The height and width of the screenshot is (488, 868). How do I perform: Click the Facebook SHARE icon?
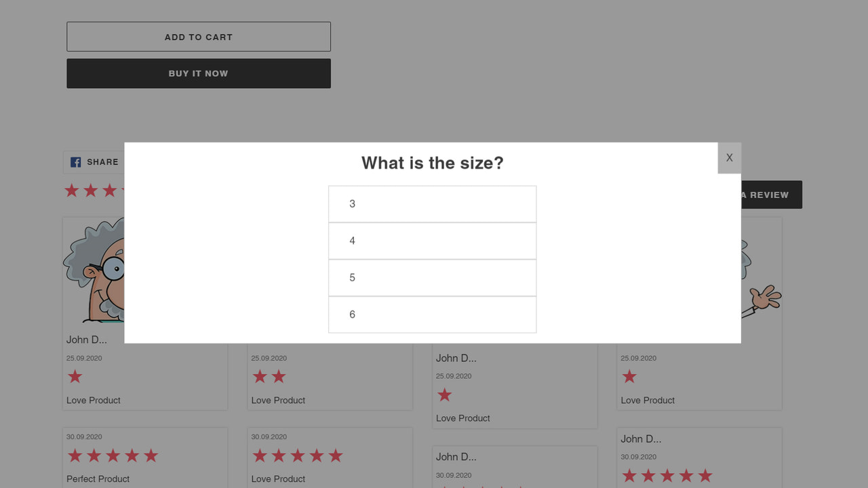pyautogui.click(x=75, y=162)
